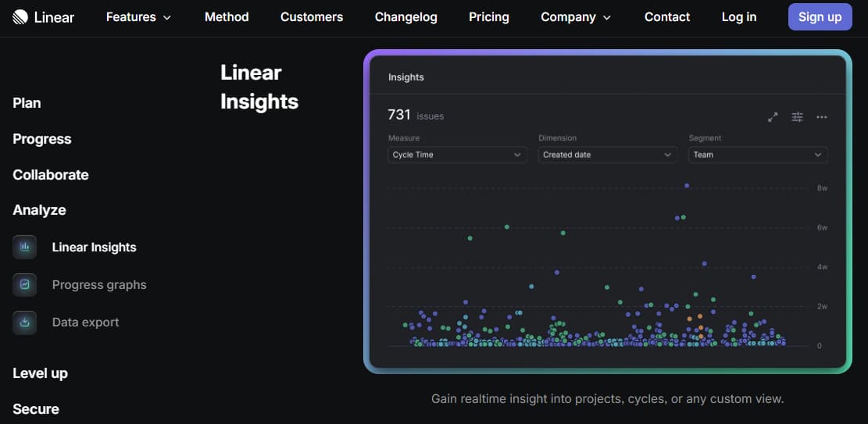Go to the Method page
868x424 pixels.
[227, 17]
